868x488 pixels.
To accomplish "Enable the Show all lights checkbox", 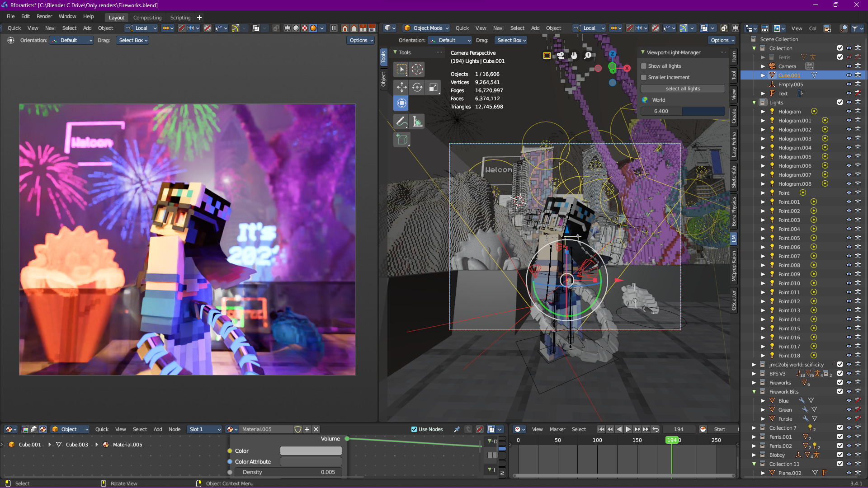I will pos(644,66).
